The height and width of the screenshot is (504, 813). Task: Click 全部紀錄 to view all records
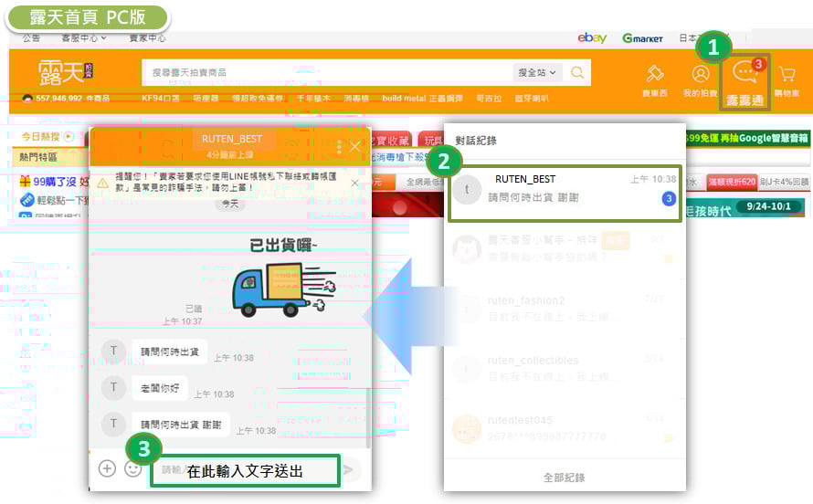564,477
